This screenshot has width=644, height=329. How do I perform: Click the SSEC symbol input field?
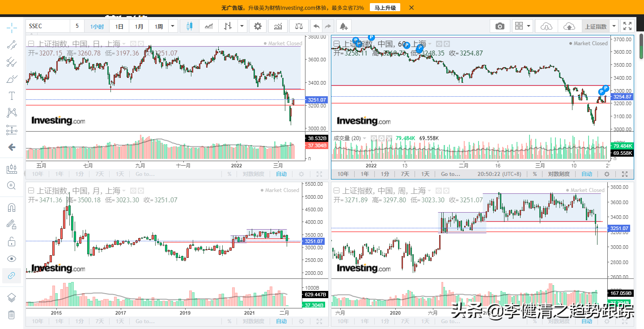pyautogui.click(x=47, y=26)
